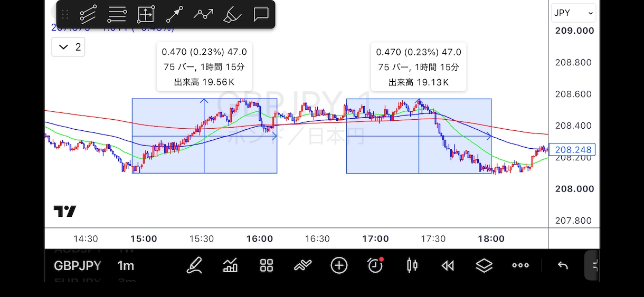
Task: Click the 208.800 price axis label
Action: [573, 62]
